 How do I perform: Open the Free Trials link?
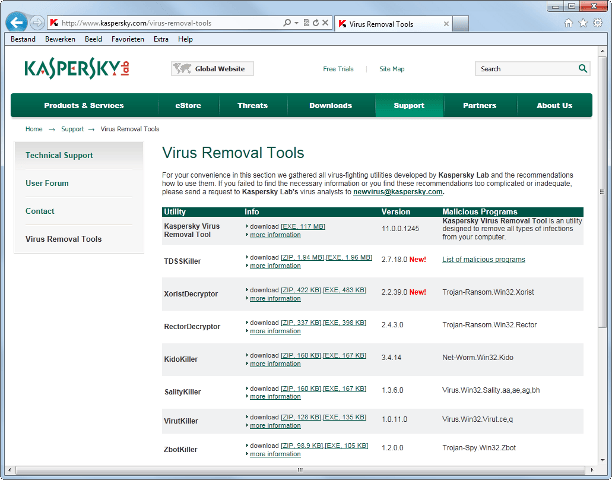pos(338,69)
